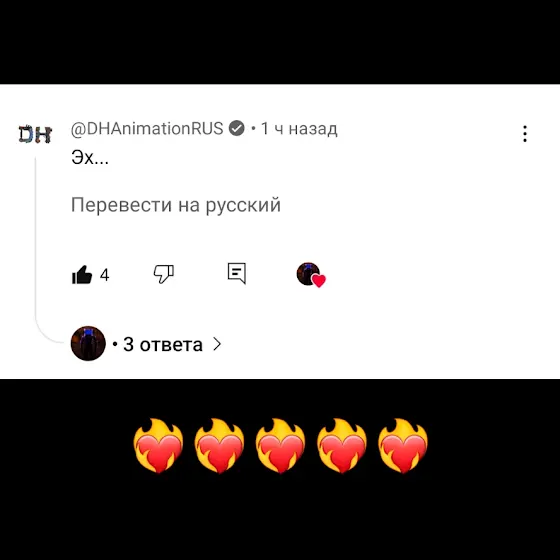Click the like count number 4
The image size is (560, 560).
(104, 275)
